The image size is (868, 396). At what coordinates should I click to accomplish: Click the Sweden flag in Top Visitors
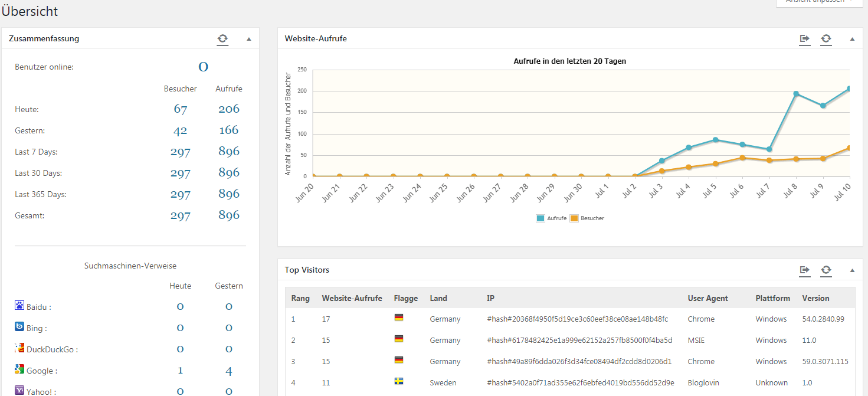point(399,382)
